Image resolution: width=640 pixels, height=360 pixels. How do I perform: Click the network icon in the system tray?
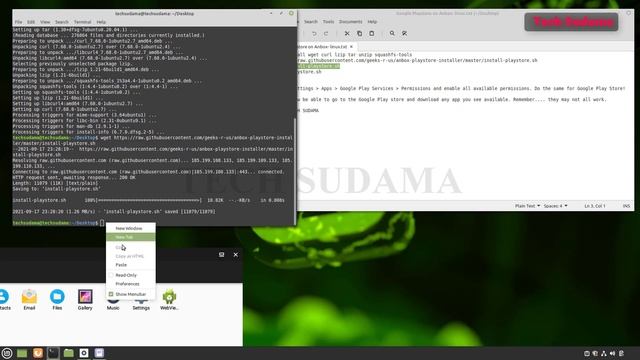click(604, 353)
